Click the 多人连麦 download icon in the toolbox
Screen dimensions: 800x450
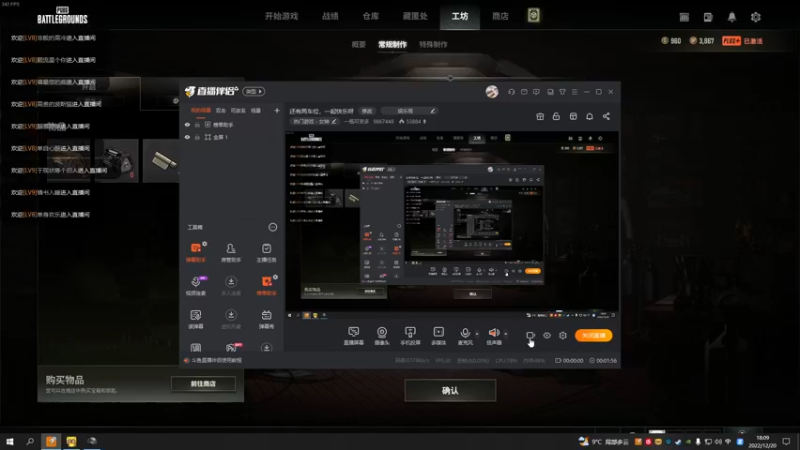(231, 282)
